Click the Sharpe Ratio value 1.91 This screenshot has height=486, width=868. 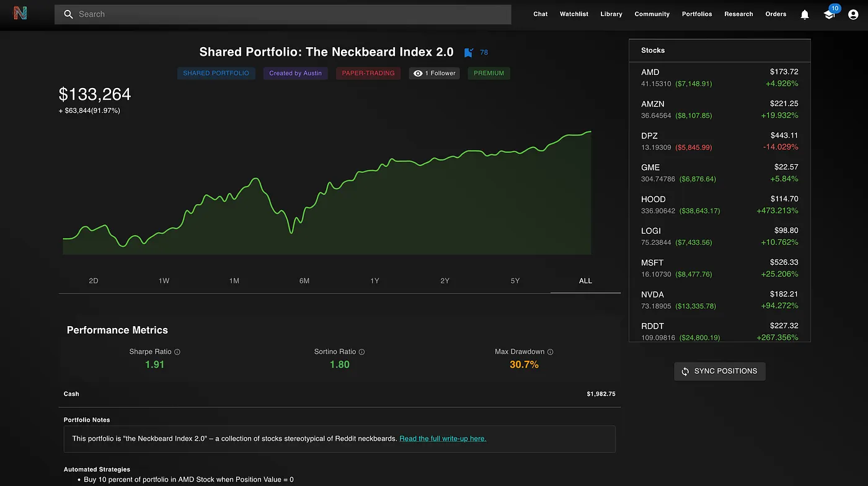click(155, 365)
